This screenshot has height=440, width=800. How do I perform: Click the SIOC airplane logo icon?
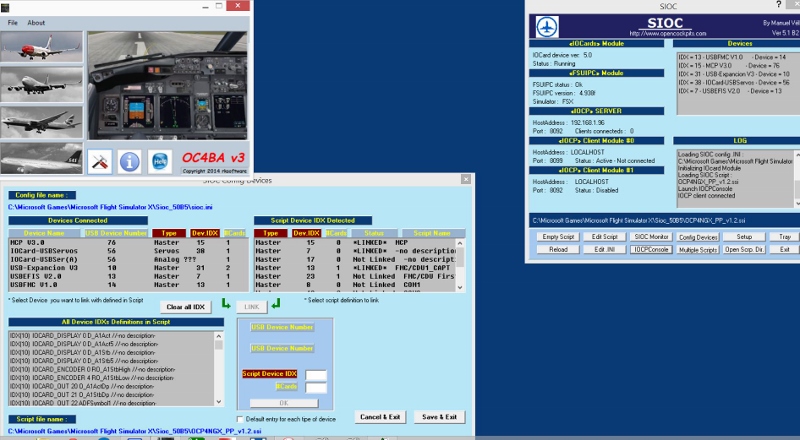pyautogui.click(x=546, y=27)
